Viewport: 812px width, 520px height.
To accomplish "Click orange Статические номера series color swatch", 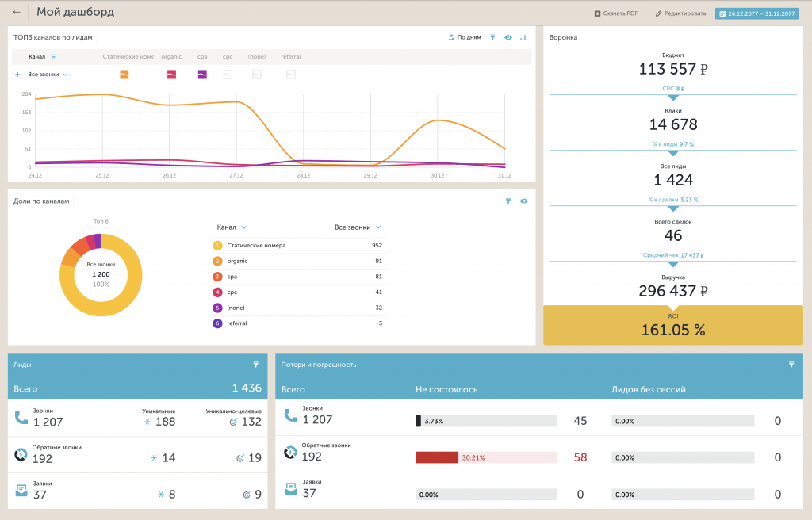I will coord(124,75).
